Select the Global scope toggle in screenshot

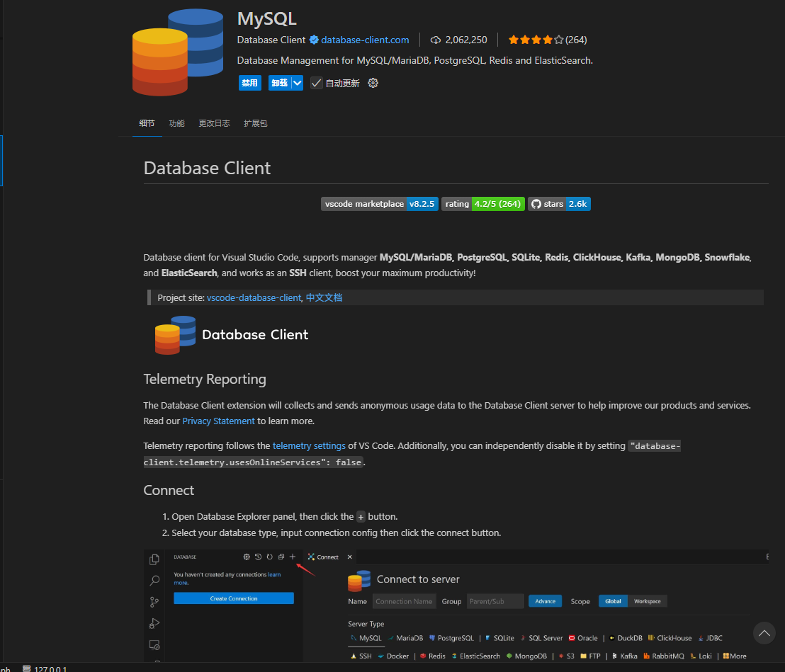click(613, 601)
